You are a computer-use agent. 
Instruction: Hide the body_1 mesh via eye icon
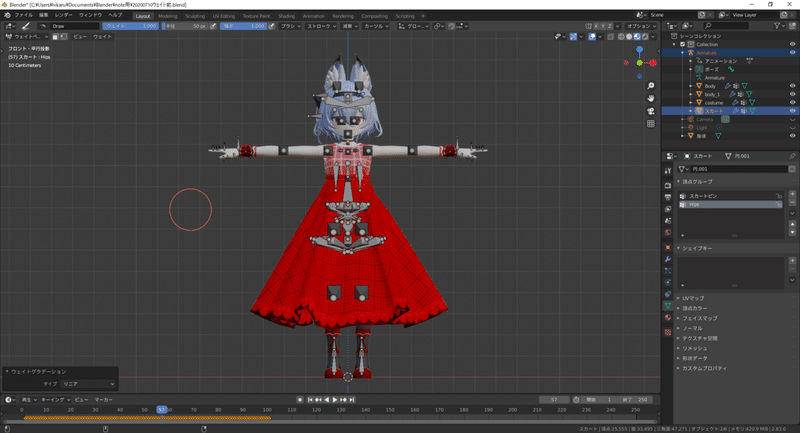792,94
